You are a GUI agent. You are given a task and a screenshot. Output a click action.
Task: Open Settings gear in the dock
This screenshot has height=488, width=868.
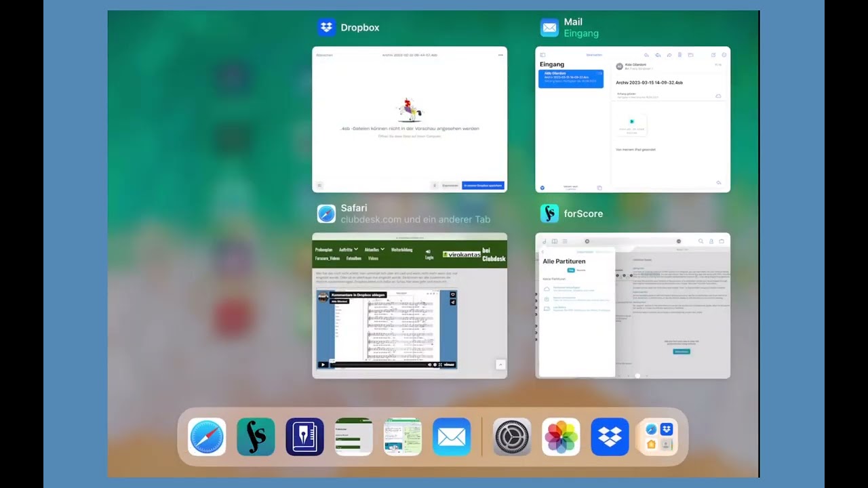pos(512,436)
